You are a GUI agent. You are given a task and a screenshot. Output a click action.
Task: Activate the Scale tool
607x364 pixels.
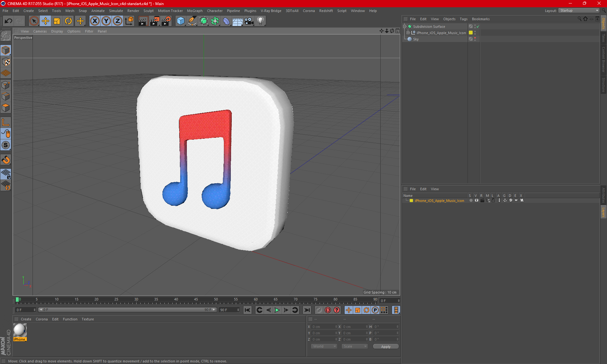pos(57,21)
